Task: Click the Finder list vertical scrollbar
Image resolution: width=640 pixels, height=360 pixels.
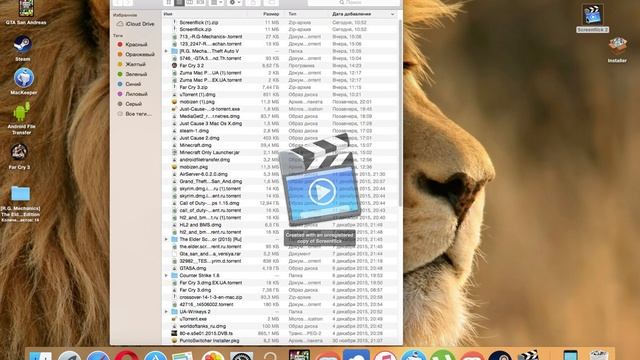Action: [400, 112]
